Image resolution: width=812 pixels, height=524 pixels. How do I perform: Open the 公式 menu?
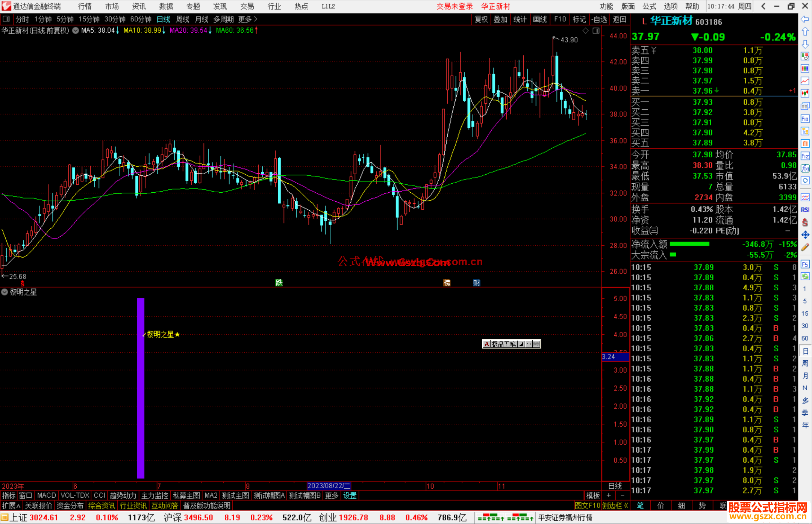(649, 6)
